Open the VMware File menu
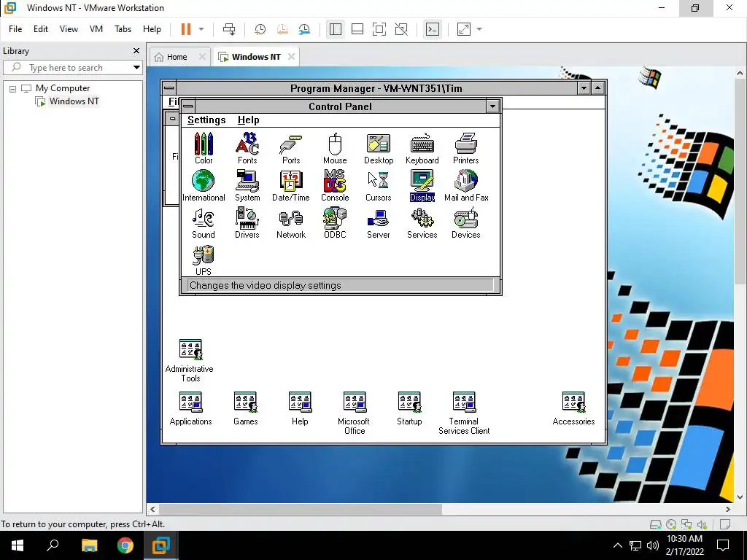This screenshot has height=560, width=747. click(x=15, y=29)
